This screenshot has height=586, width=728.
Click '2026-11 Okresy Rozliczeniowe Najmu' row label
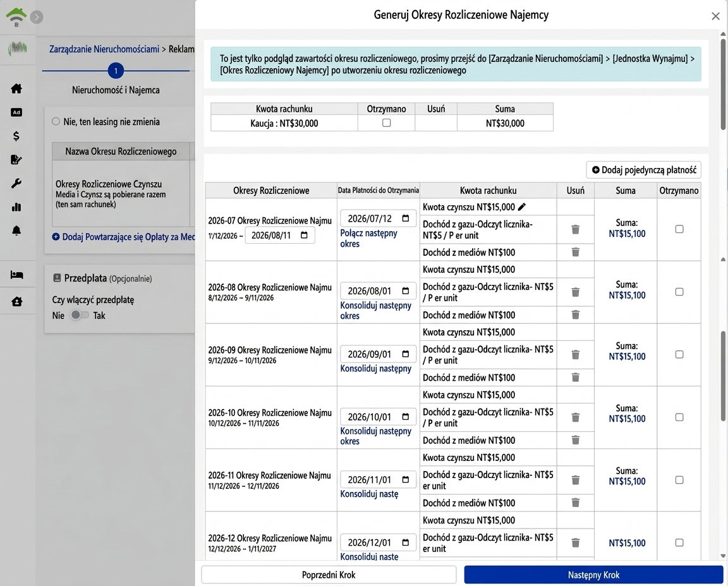pos(269,475)
